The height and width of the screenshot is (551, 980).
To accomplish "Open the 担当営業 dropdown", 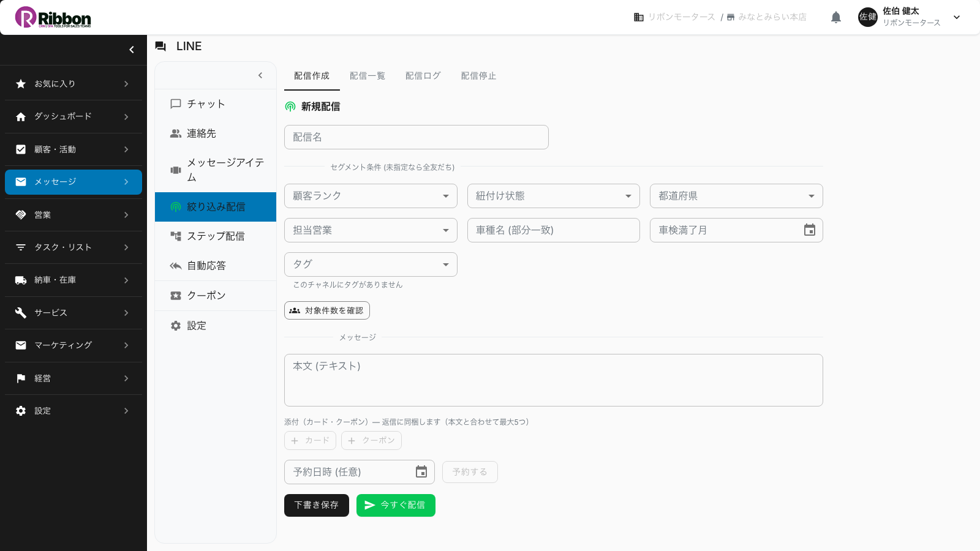I will 371,230.
